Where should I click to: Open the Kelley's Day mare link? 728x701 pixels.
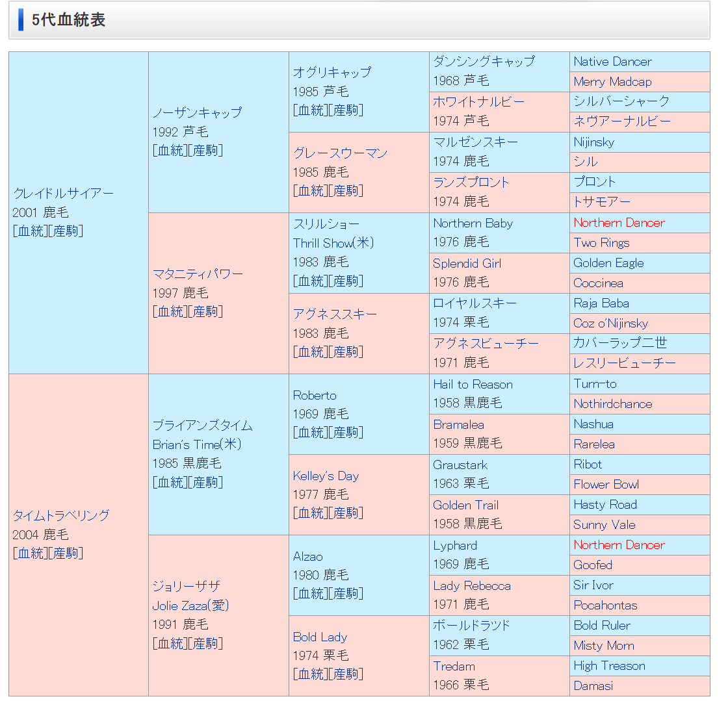[326, 476]
